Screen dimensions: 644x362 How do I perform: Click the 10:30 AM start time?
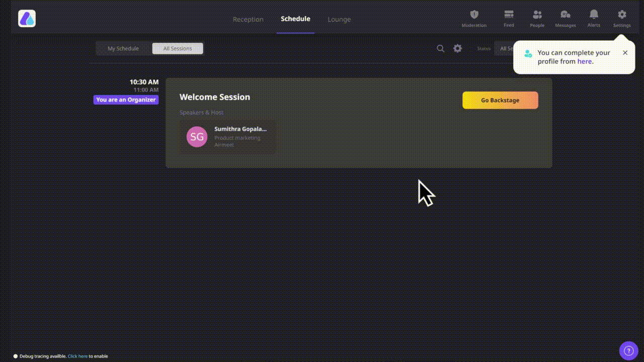[x=144, y=82]
